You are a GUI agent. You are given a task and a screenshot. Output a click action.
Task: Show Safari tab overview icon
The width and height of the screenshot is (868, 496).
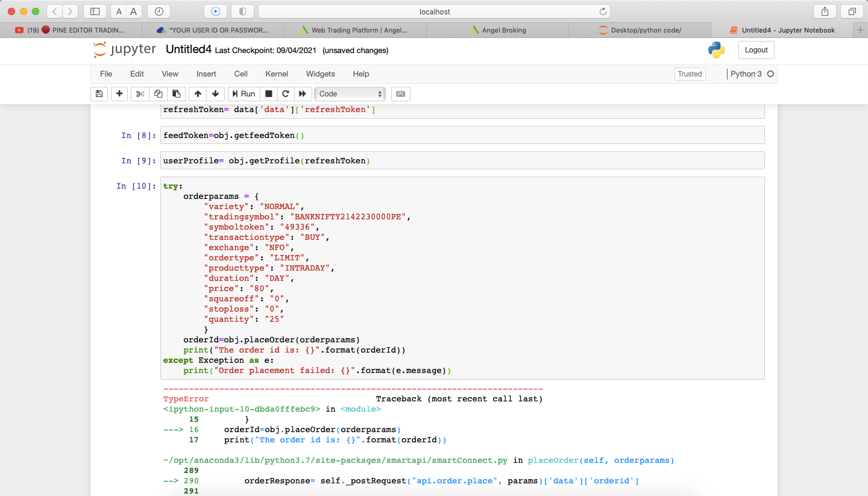click(x=852, y=11)
